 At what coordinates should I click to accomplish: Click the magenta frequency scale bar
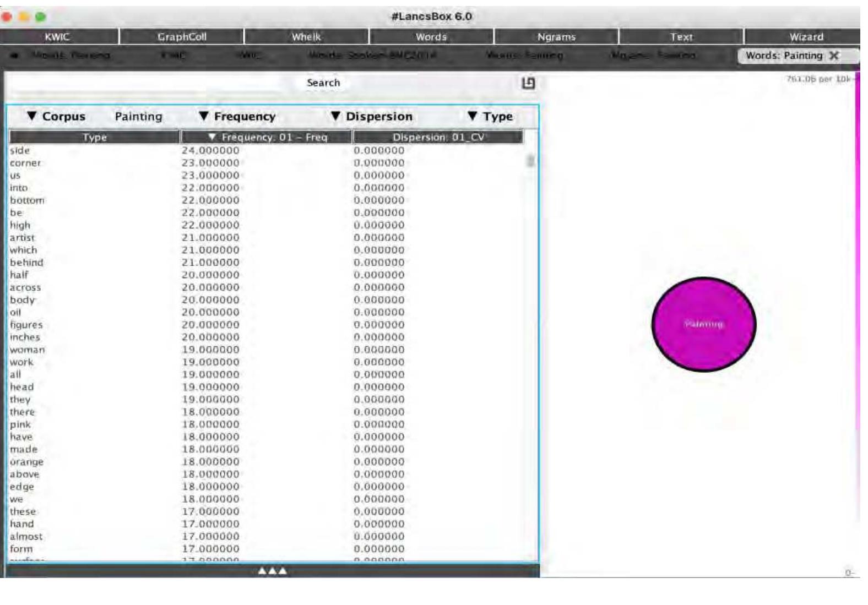coord(857,297)
